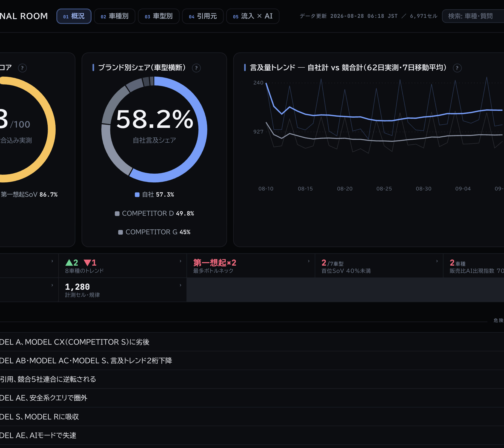Open help icon for 言及量トレンド chart

click(457, 68)
